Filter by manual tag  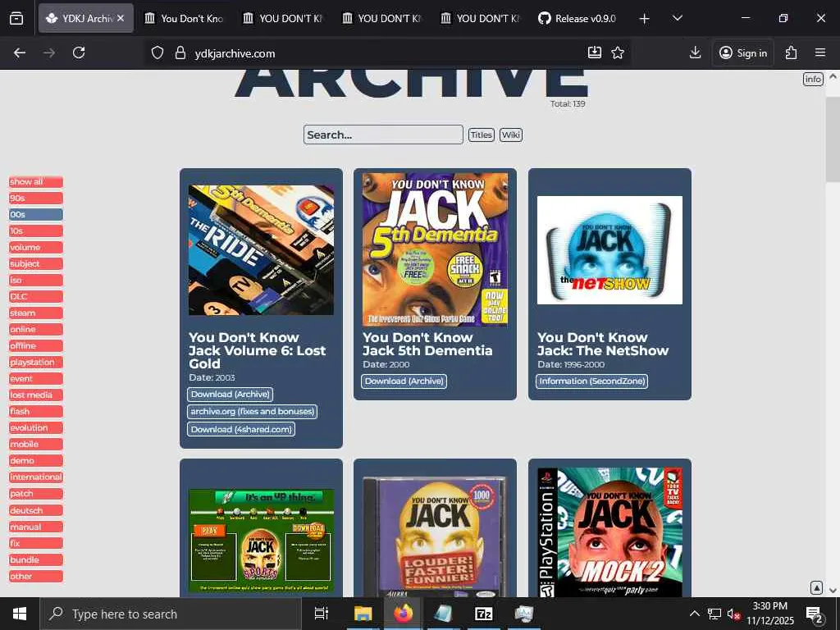click(36, 527)
